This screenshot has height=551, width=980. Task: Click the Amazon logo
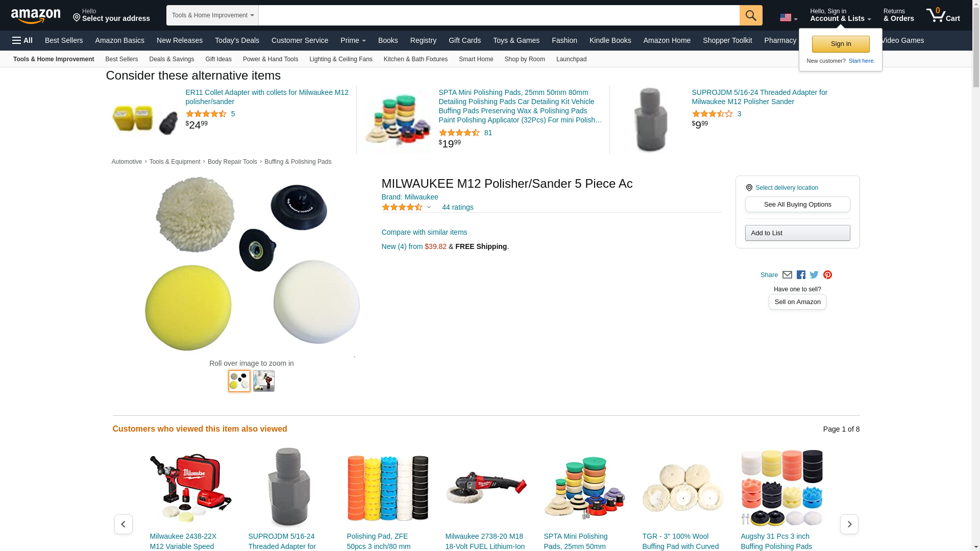click(x=36, y=16)
